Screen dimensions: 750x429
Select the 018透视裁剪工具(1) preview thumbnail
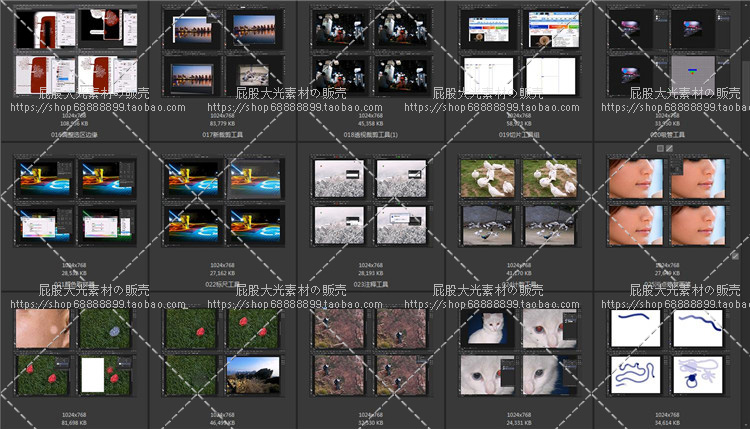(372, 53)
